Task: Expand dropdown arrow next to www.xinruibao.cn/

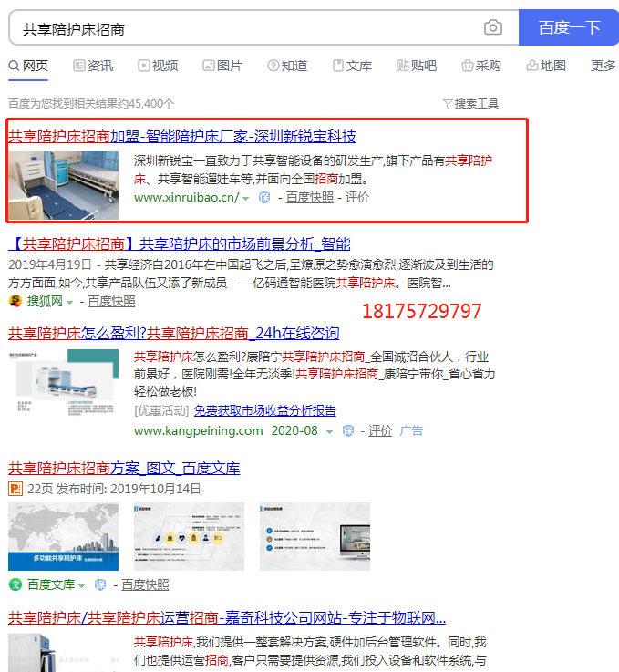Action: tap(246, 199)
